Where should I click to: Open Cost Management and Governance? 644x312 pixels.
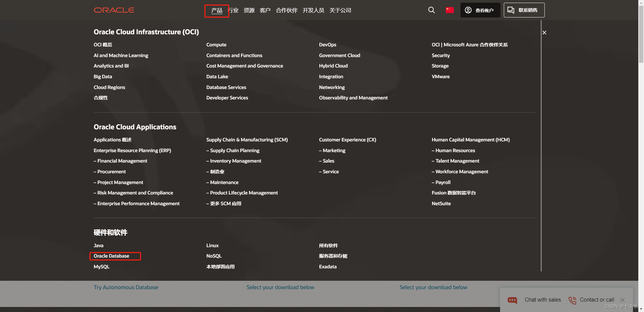tap(245, 66)
